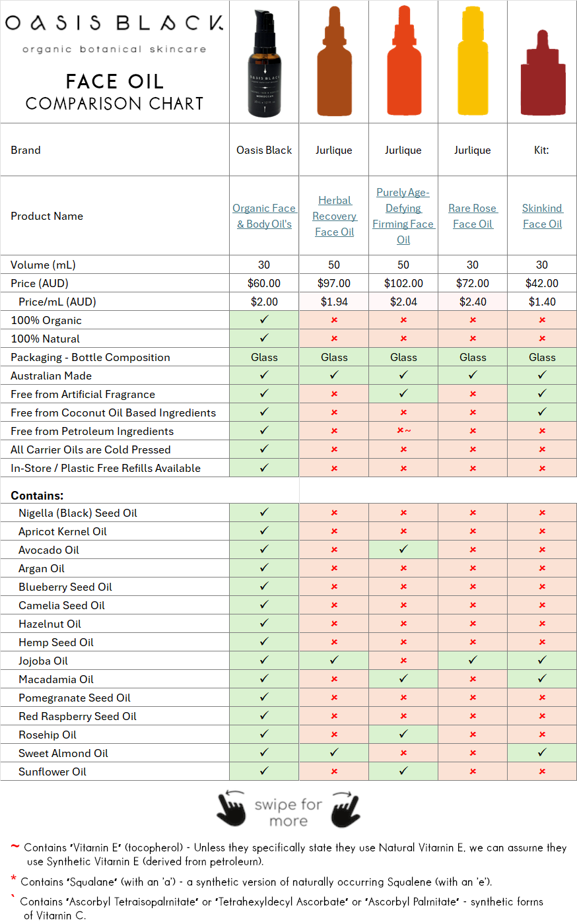Click the Herbal Recovery Argan Oil cross

tap(334, 568)
